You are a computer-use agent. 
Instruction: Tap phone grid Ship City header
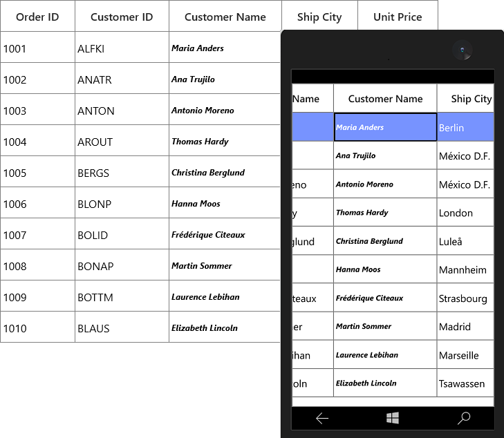pyautogui.click(x=466, y=99)
